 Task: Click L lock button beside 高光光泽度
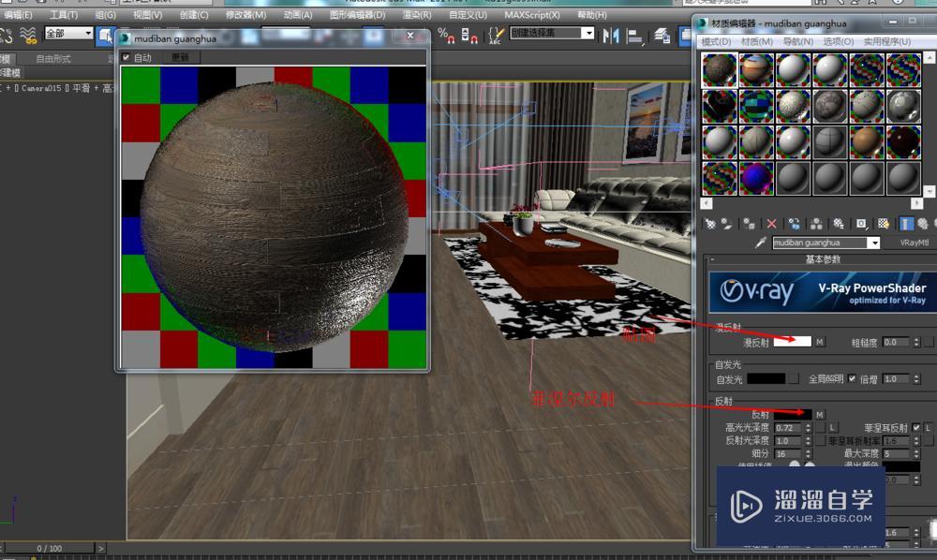[x=832, y=427]
